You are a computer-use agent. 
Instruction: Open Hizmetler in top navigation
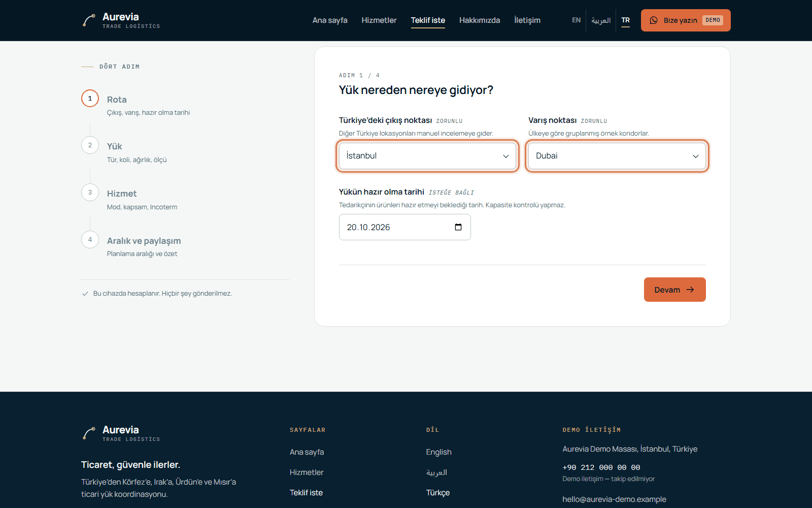[x=379, y=20]
